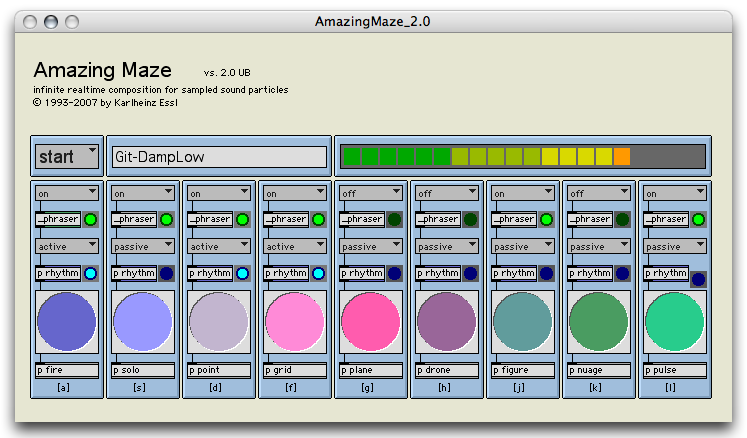
Task: Open the on/off dropdown for grid channel
Action: (295, 193)
